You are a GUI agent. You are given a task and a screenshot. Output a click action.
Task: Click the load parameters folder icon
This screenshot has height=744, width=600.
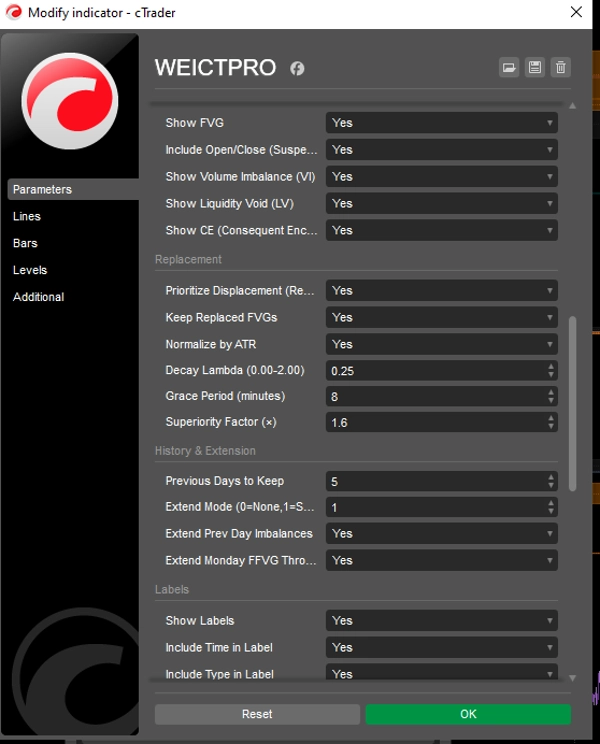click(509, 67)
